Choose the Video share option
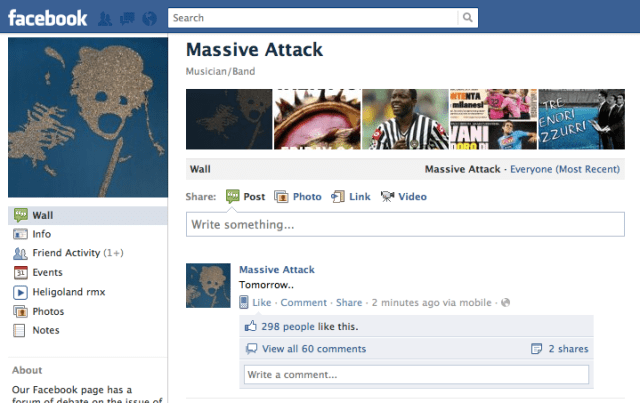The height and width of the screenshot is (403, 640). (403, 197)
